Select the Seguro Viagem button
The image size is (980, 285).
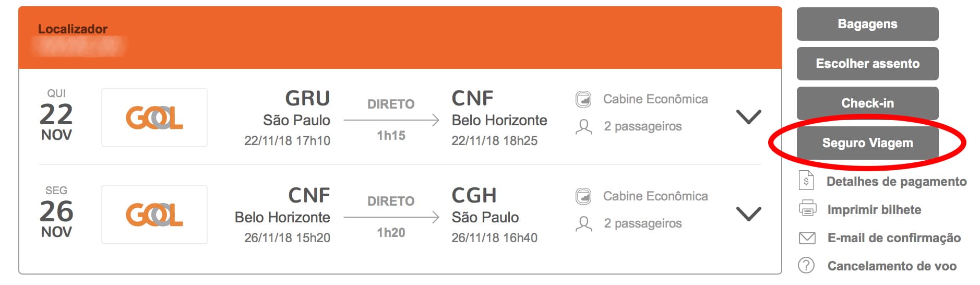tap(867, 143)
